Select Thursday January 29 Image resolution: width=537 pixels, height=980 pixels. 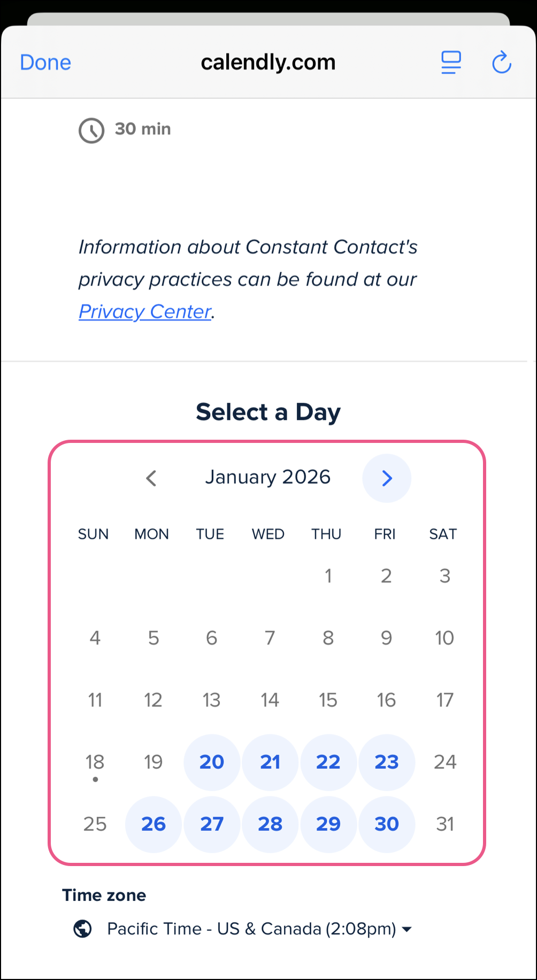[328, 824]
